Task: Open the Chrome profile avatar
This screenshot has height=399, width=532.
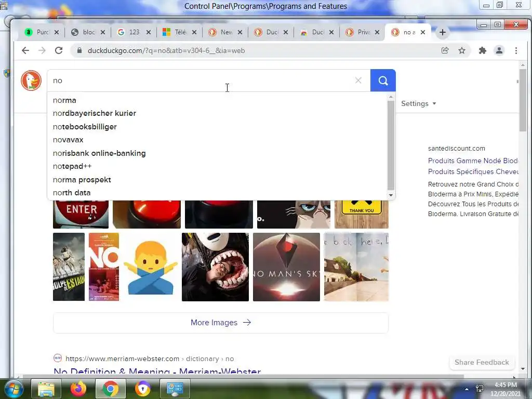Action: 499,50
